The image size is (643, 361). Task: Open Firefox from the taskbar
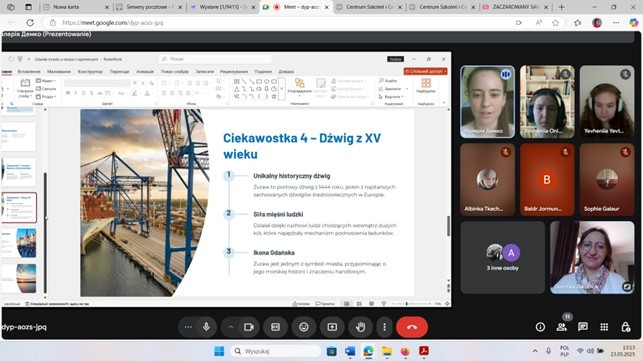point(405,351)
